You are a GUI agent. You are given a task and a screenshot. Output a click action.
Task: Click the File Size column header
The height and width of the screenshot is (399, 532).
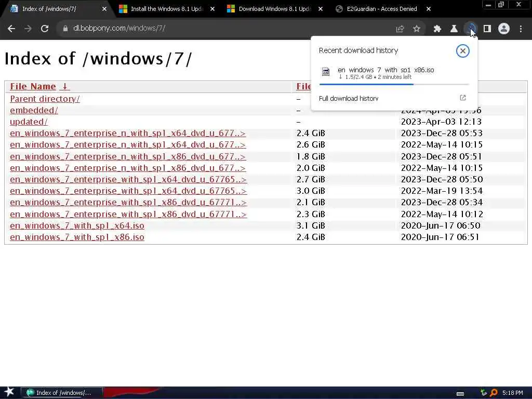pos(303,87)
